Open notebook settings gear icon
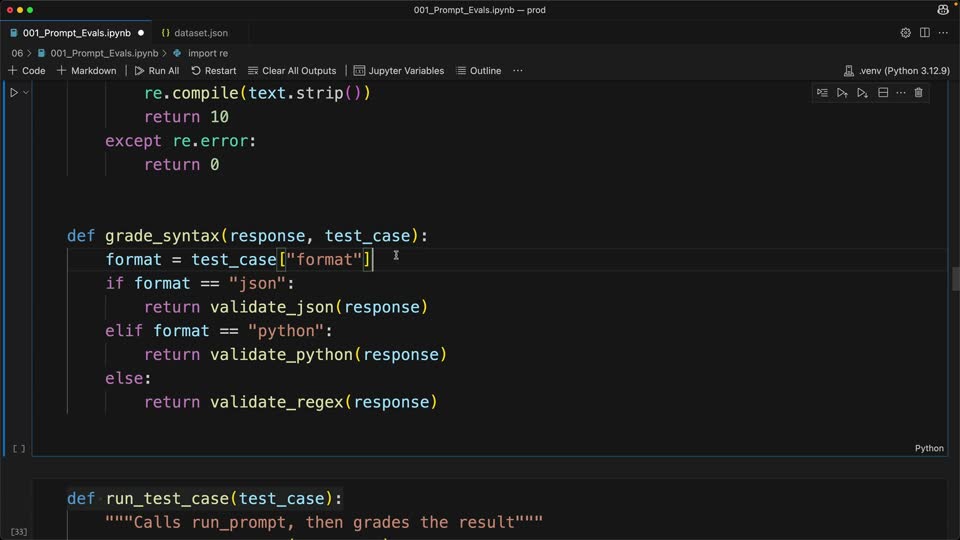The width and height of the screenshot is (960, 540). pos(906,32)
